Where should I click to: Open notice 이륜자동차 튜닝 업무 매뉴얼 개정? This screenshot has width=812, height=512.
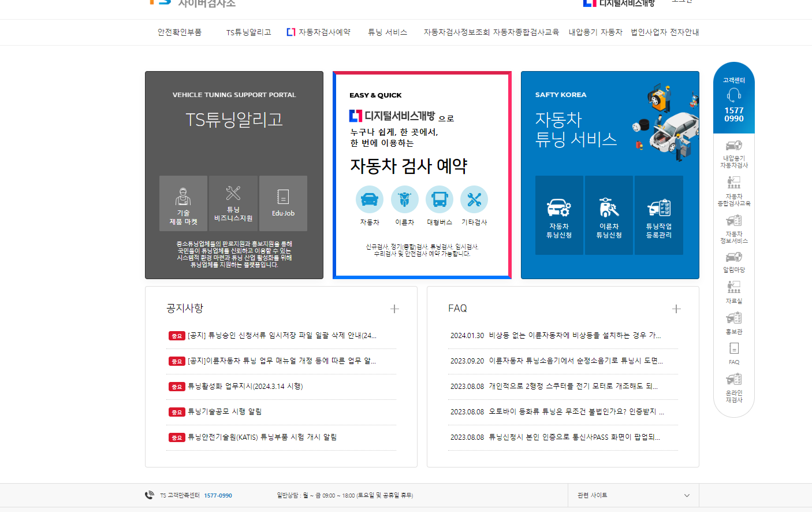pyautogui.click(x=282, y=361)
